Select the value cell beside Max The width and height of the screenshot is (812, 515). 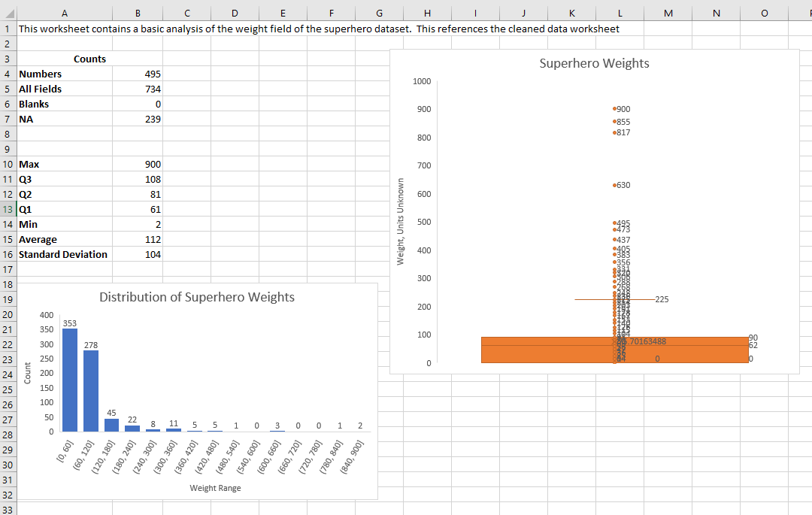click(138, 164)
